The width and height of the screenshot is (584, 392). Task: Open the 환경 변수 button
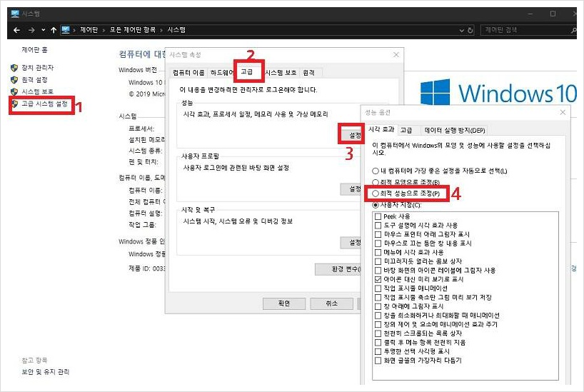click(338, 269)
